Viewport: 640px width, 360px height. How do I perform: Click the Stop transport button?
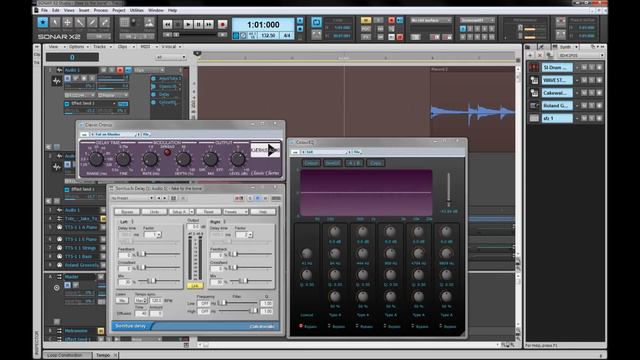click(178, 24)
